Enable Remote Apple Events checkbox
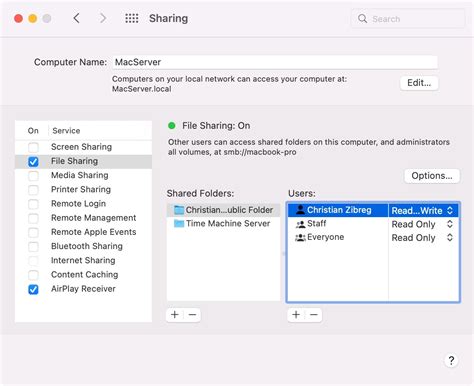Screen dimensions: 474x386 33,232
